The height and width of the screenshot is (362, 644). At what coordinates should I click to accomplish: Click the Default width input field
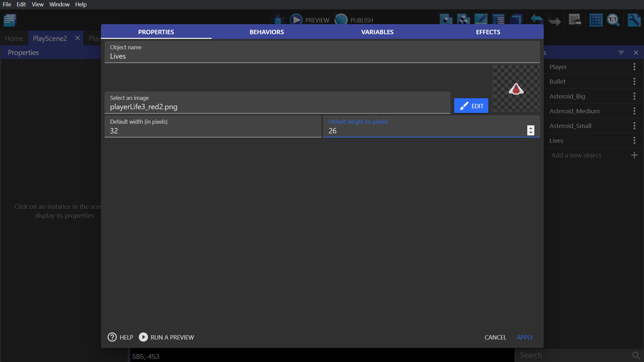tap(213, 131)
